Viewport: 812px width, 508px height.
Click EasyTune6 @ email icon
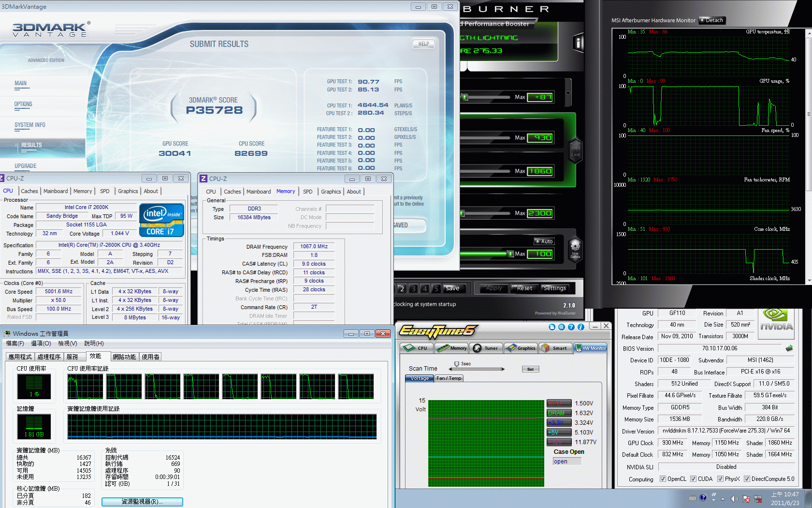click(562, 327)
